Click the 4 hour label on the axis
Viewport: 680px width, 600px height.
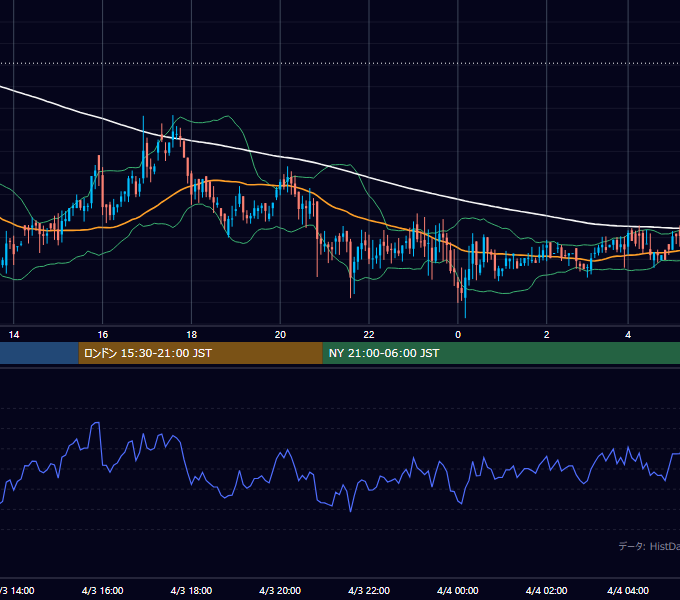tap(628, 335)
